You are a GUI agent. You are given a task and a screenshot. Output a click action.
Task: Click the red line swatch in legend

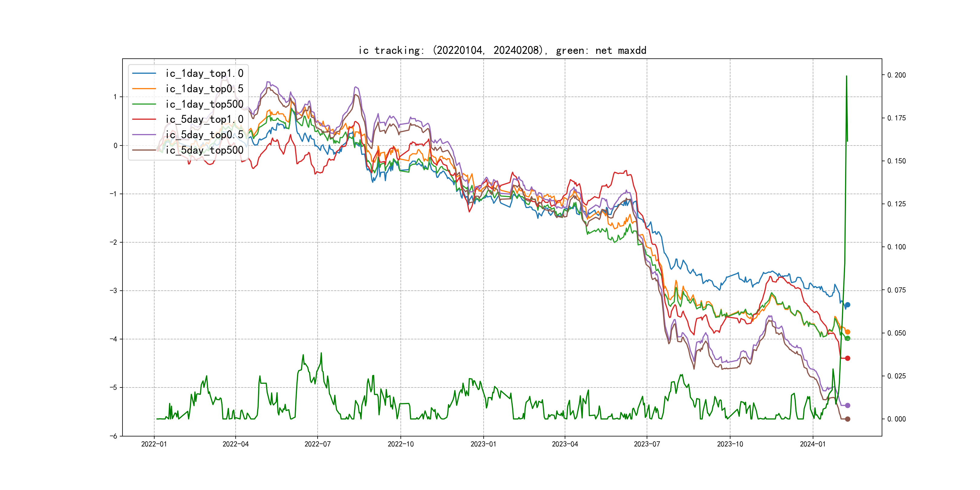(144, 119)
